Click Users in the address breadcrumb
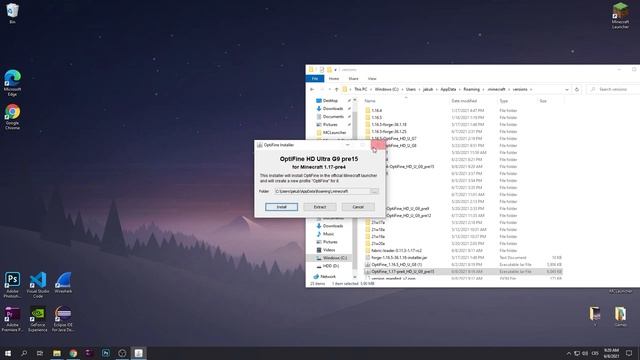The height and width of the screenshot is (360, 640). click(x=411, y=89)
